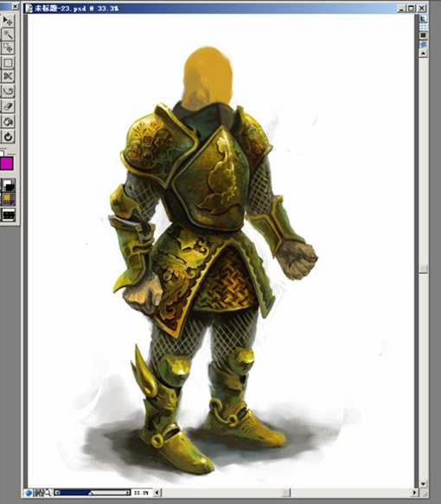This screenshot has width=441, height=504.
Task: Select the Rotate Page tool
Action: click(8, 137)
